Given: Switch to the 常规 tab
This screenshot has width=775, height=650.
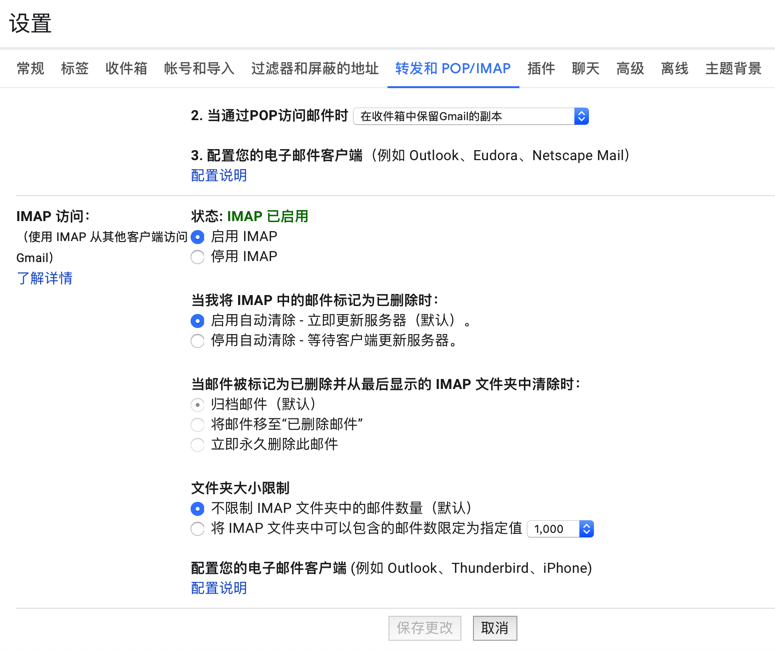Looking at the screenshot, I should pos(30,69).
